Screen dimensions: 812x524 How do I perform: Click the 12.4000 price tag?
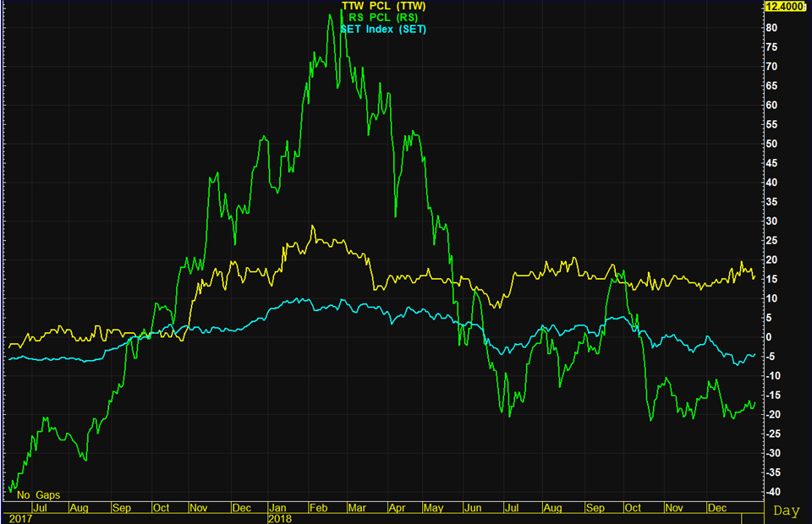click(x=783, y=7)
